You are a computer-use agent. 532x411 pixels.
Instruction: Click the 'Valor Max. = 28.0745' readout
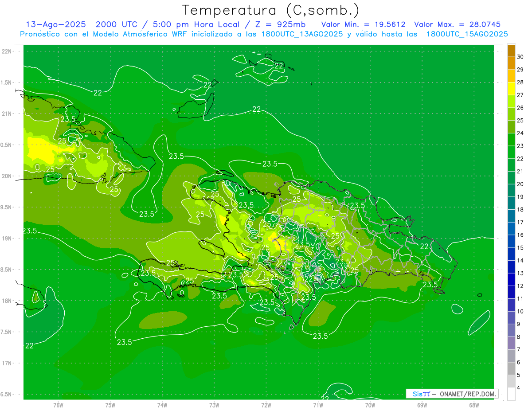pyautogui.click(x=457, y=25)
